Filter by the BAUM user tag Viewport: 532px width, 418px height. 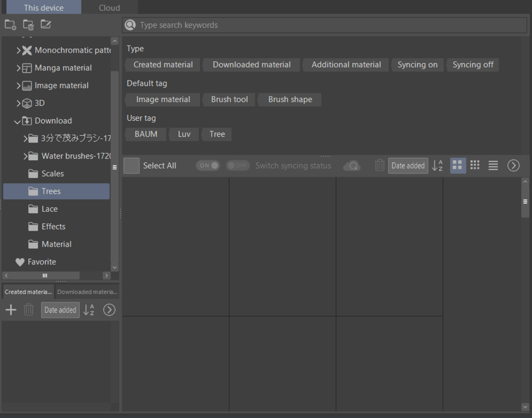tap(146, 134)
